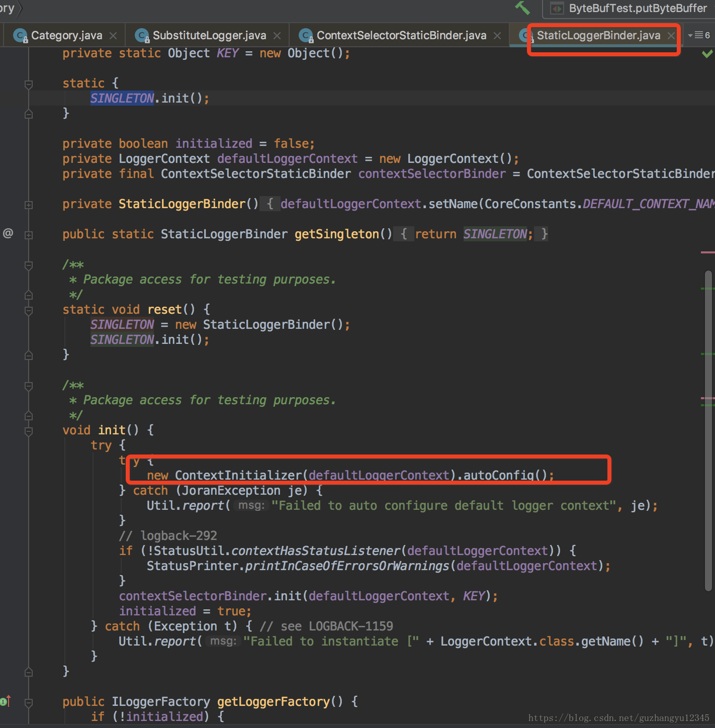
Task: Collapse the static initializer block fold marker
Action: tap(29, 84)
